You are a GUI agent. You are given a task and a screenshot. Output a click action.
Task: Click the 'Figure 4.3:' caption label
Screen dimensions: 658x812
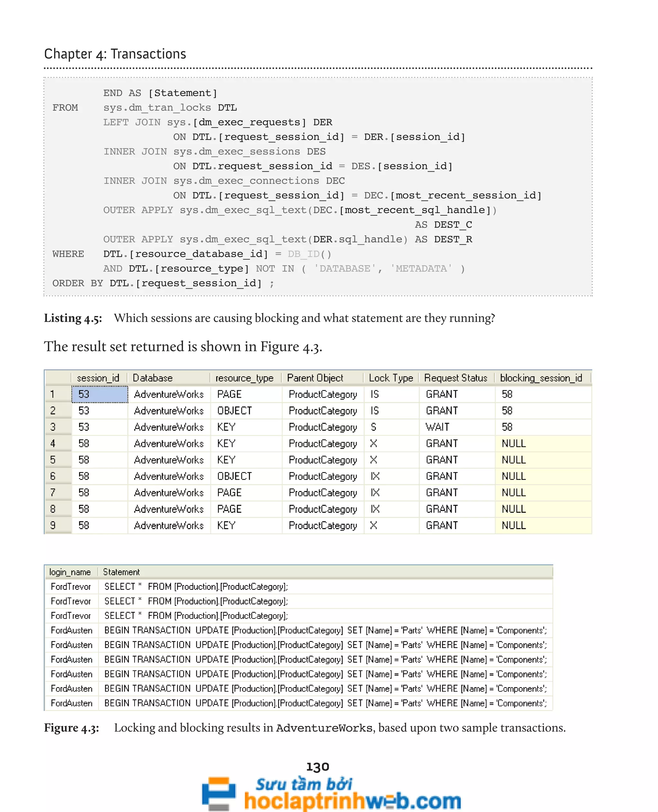pyautogui.click(x=72, y=728)
